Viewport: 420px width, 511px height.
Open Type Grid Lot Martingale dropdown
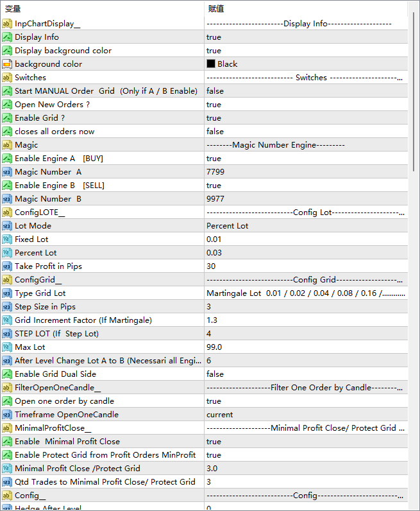click(x=305, y=293)
